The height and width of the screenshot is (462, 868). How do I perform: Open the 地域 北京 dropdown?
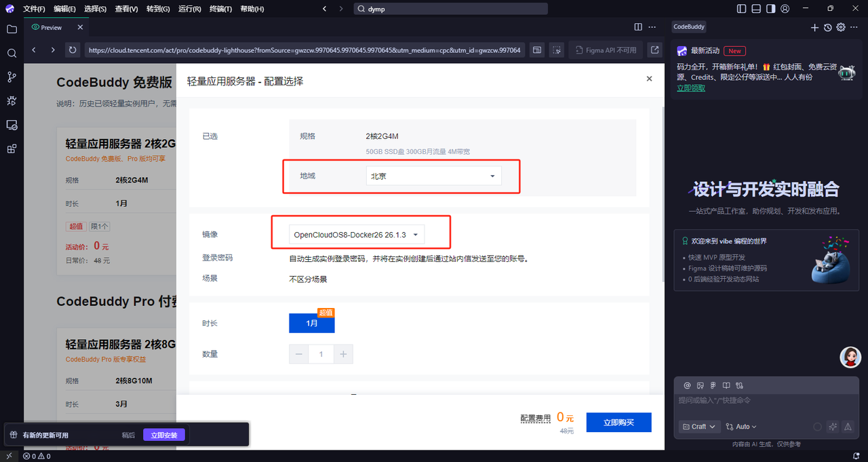coord(433,176)
